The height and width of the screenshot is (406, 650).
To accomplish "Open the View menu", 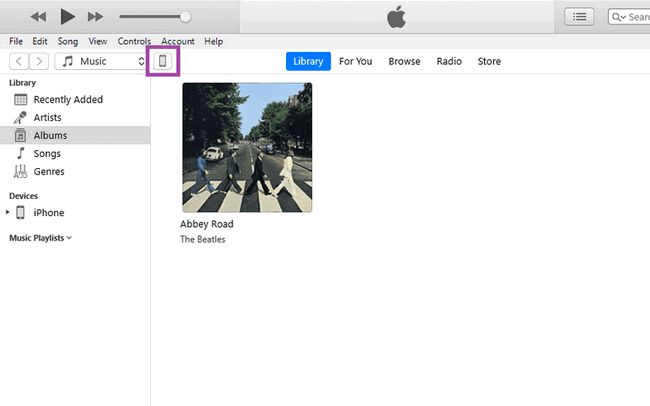I will [x=98, y=41].
